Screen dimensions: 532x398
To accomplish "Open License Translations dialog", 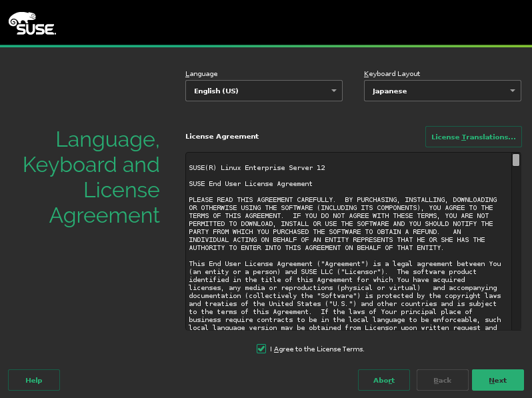I will [x=473, y=137].
